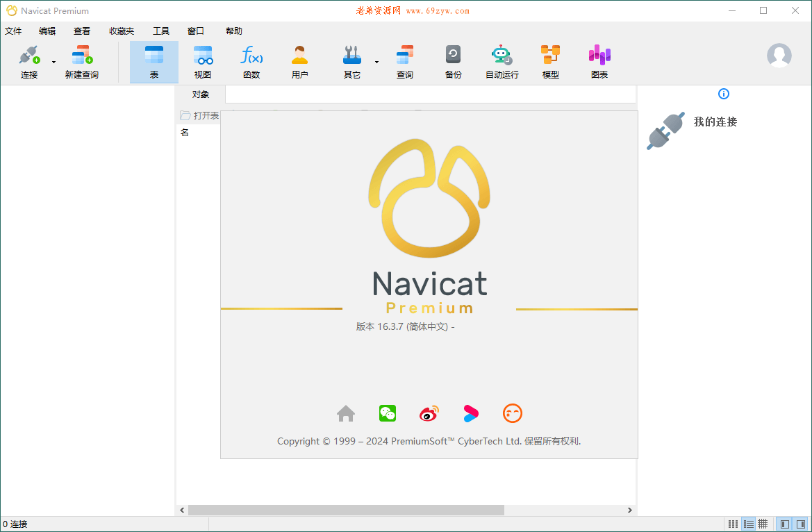Toggle the left navigation pane button

coord(784,524)
